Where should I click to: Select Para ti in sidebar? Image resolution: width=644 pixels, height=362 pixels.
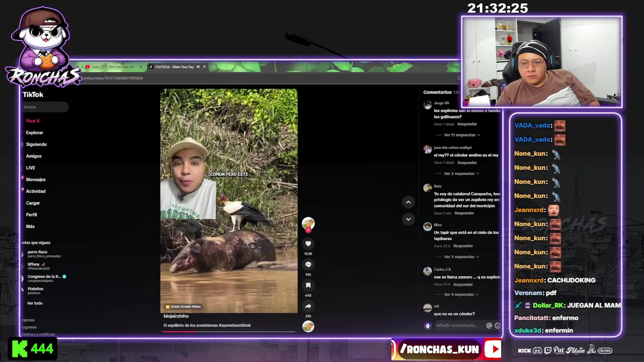tap(33, 121)
